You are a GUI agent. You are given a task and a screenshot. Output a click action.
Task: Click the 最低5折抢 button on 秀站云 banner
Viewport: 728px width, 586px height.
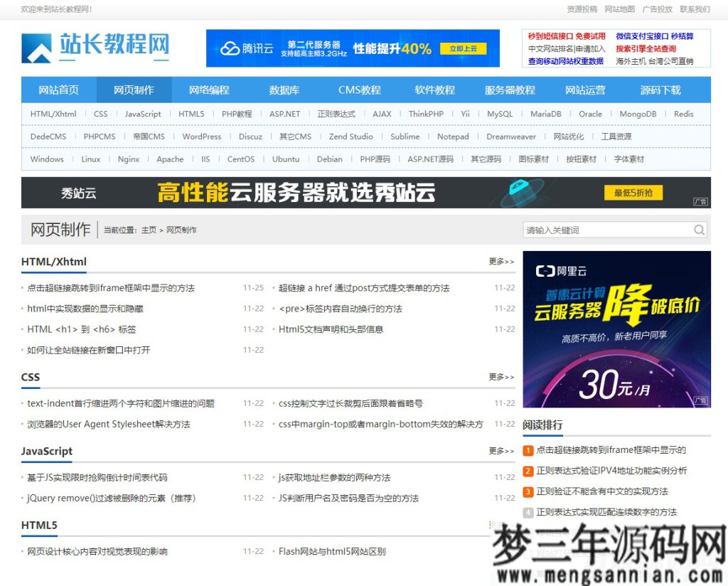pyautogui.click(x=632, y=193)
